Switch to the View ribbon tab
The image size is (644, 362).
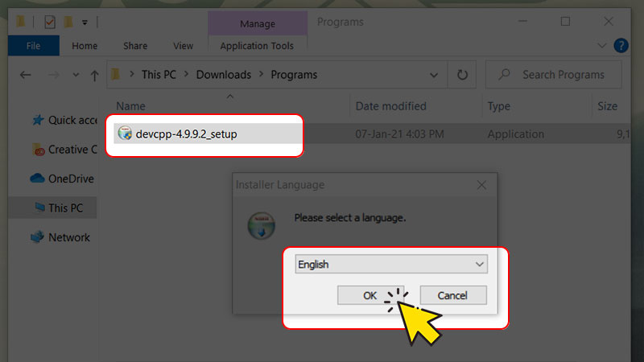point(183,46)
